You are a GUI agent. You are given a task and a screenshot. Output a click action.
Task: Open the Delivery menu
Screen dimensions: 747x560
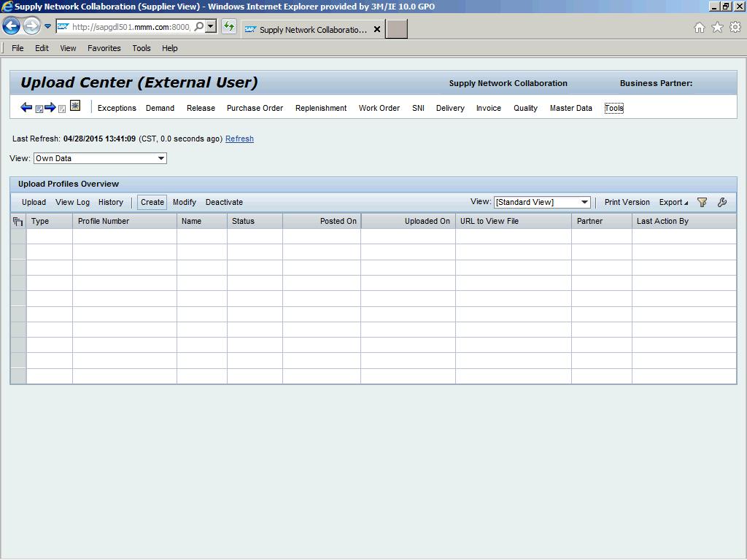click(x=450, y=108)
